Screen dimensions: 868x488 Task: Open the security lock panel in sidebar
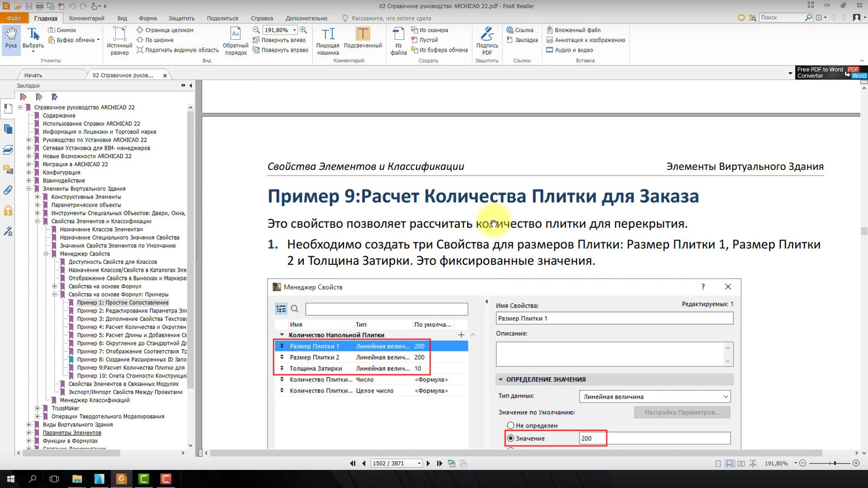pos(8,211)
